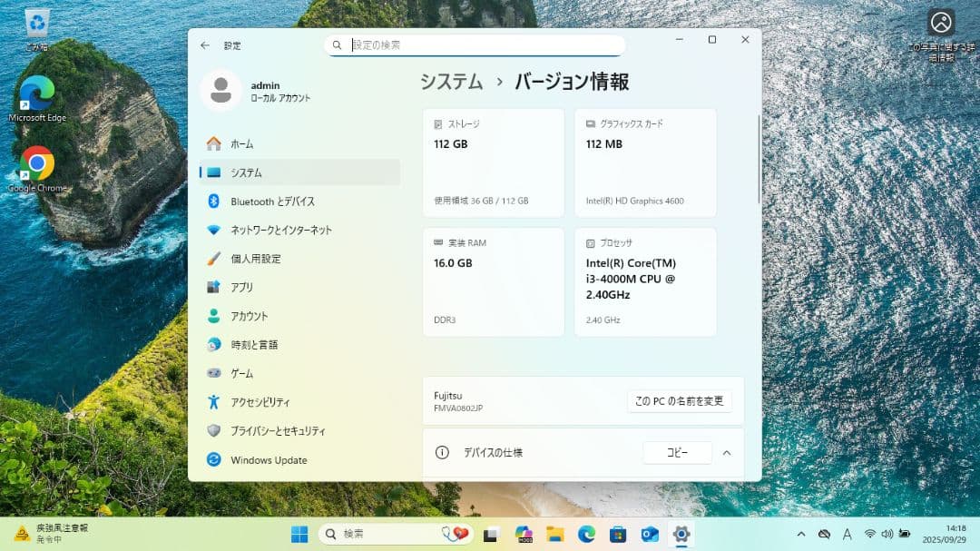This screenshot has height=551, width=980.
Task: Click この PC の名前を変更 button
Action: pyautogui.click(x=680, y=401)
